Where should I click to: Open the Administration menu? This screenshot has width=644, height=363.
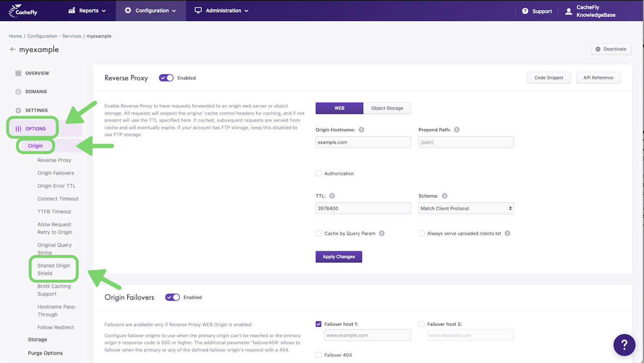pos(221,11)
